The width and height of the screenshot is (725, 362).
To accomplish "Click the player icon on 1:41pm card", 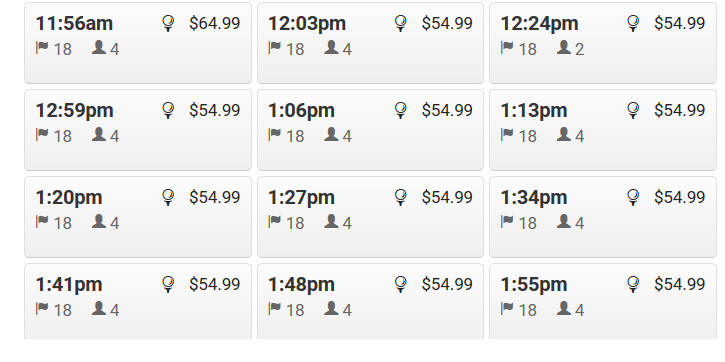I will (98, 308).
